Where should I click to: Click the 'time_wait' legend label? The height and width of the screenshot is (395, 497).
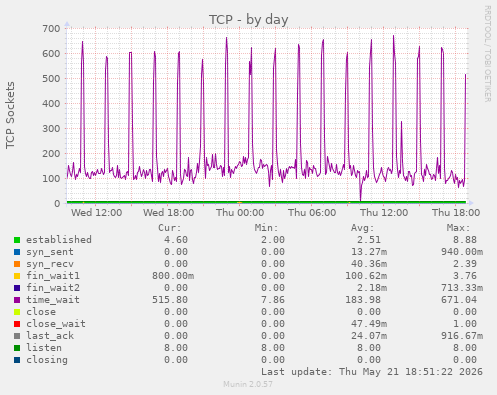pos(53,300)
